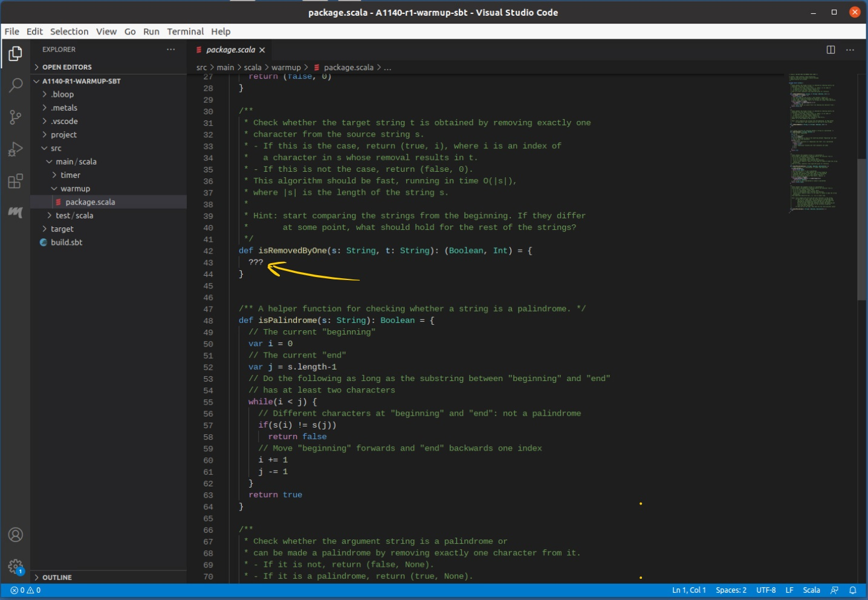Open the Search view in activity bar
868x600 pixels.
(x=16, y=85)
